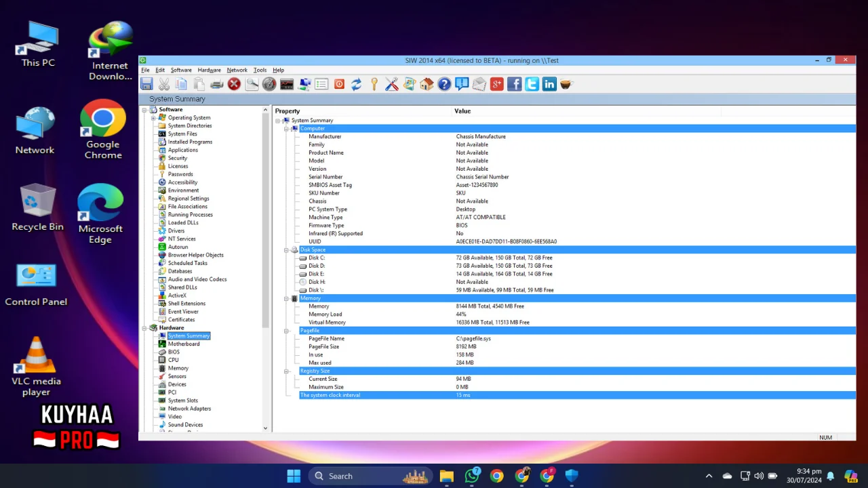This screenshot has height=488, width=868.
Task: Click the tree panel scroll down arrow
Action: click(265, 428)
